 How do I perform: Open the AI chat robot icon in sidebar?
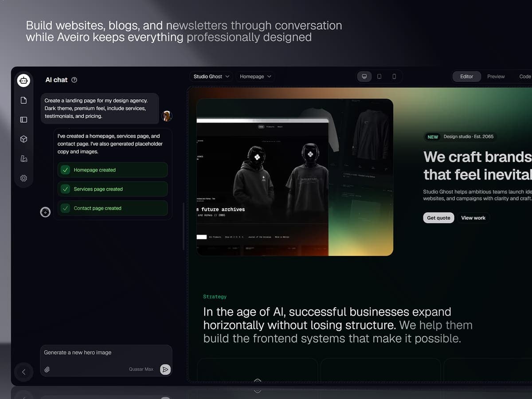[23, 80]
